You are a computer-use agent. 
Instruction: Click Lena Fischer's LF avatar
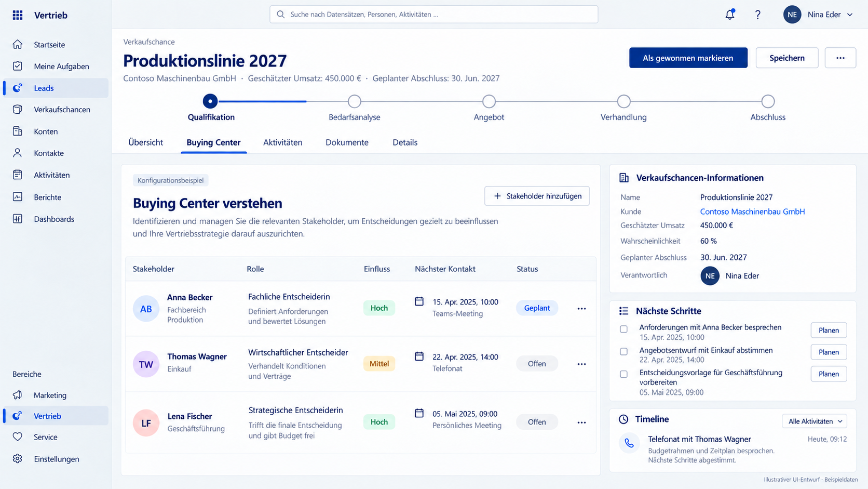(146, 422)
